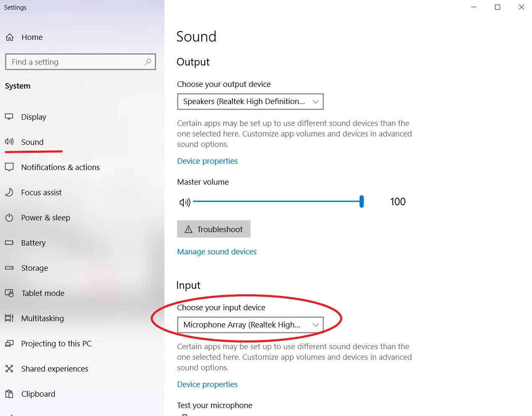The image size is (532, 416).
Task: Mute via the master volume speaker icon
Action: [x=185, y=202]
